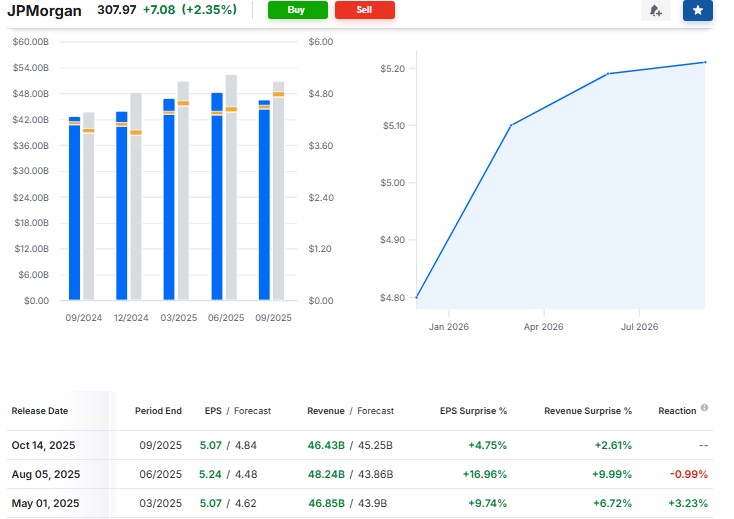Select the 03/2025 gray EPS bar
Image resolution: width=734 pixels, height=519 pixels.
coord(183,191)
